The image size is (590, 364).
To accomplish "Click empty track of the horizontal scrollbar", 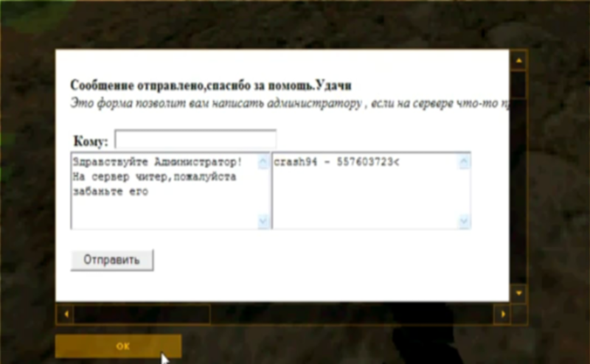I will (x=354, y=315).
